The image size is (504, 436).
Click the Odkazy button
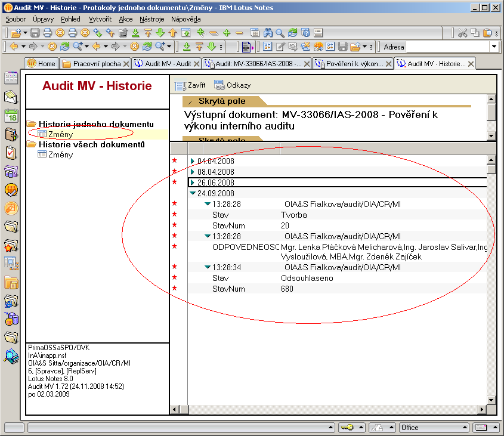(x=233, y=85)
